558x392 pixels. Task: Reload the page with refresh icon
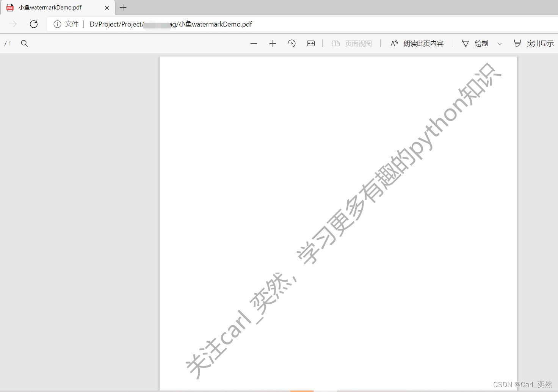34,24
